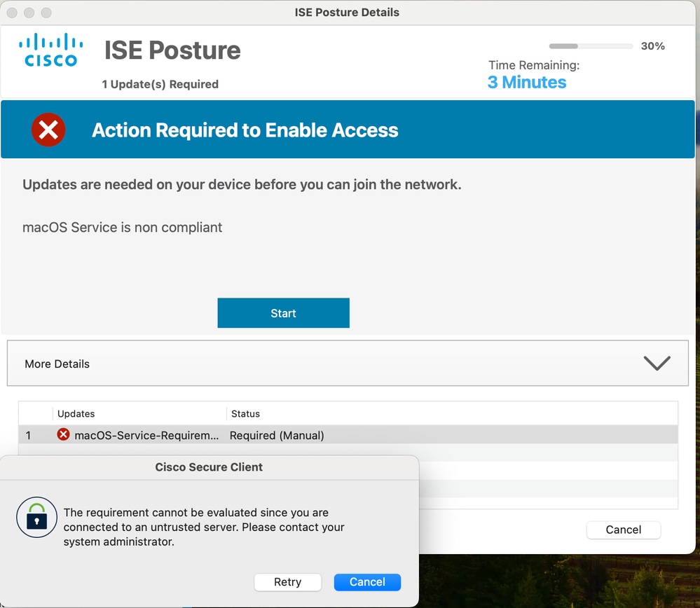Click the Cisco logo

click(50, 50)
